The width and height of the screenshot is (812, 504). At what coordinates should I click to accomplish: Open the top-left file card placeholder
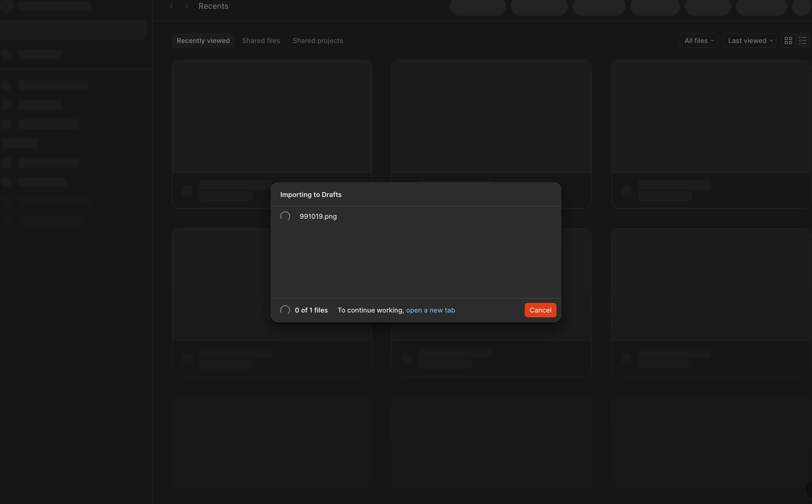click(272, 117)
